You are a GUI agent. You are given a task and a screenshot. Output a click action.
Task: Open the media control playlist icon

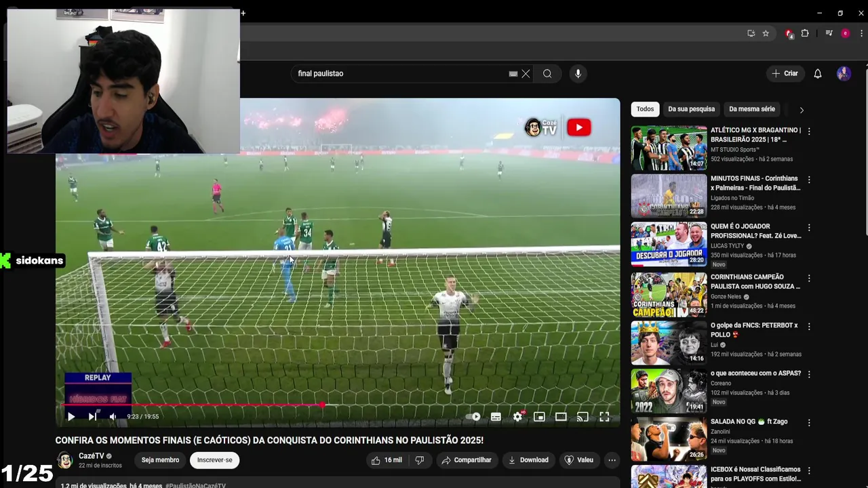(x=829, y=33)
